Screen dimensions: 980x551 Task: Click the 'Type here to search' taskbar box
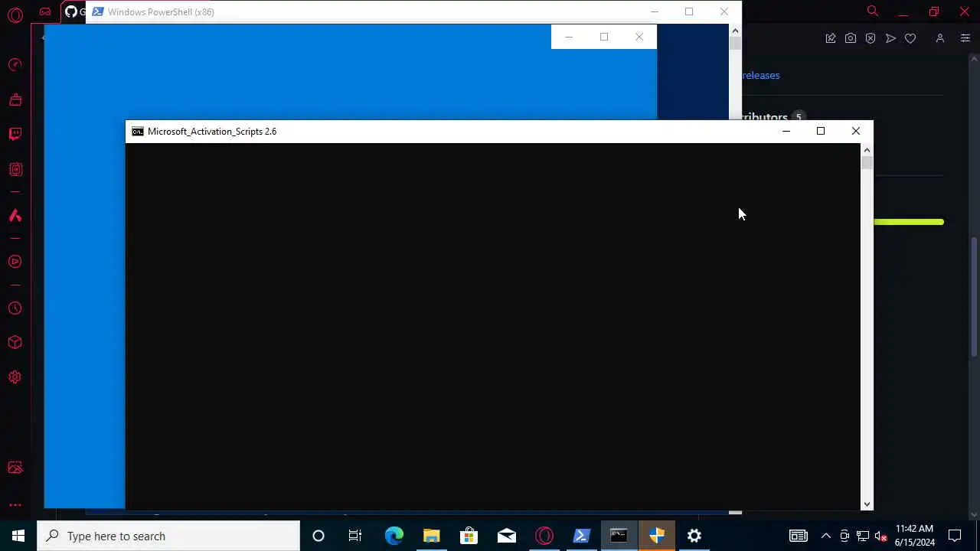pyautogui.click(x=168, y=536)
